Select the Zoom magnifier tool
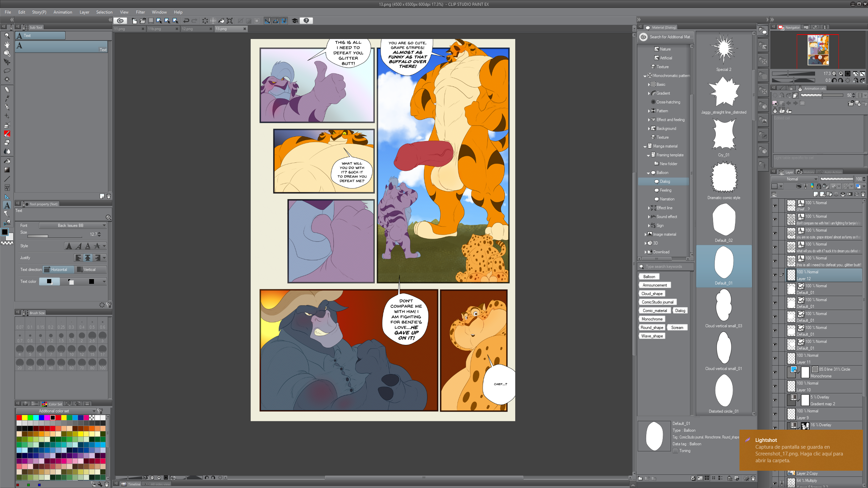The image size is (868, 488). pos(7,36)
